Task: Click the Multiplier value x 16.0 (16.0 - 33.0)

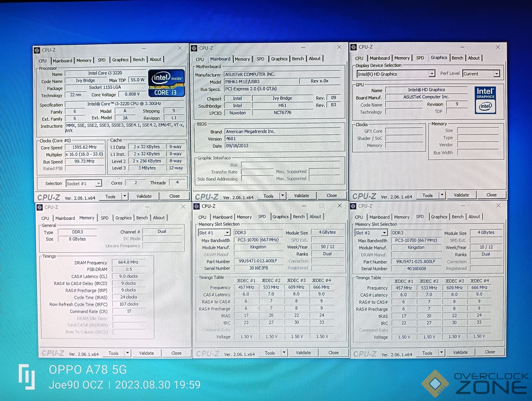Action: (84, 154)
